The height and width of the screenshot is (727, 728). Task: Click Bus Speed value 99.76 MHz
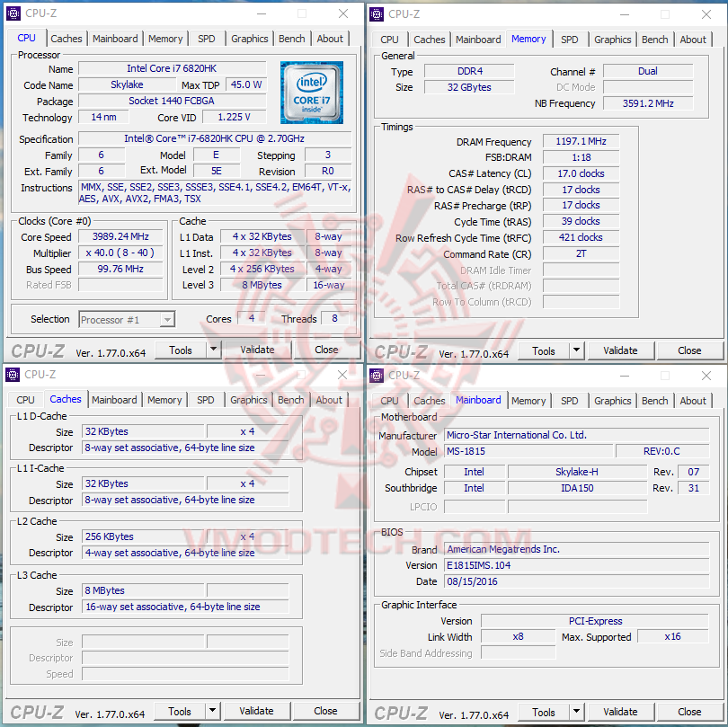[x=120, y=269]
